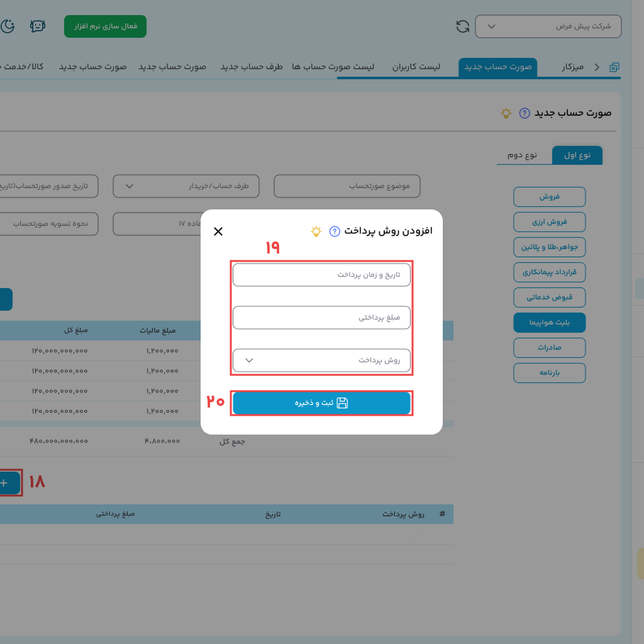
Task: Click the help icon beside صورت حساب جدید title
Action: coord(525,113)
